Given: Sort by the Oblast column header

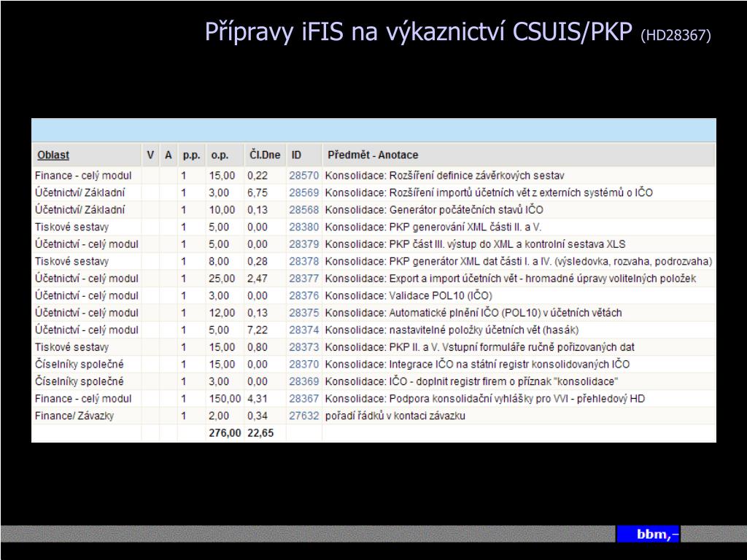Looking at the screenshot, I should click(53, 155).
